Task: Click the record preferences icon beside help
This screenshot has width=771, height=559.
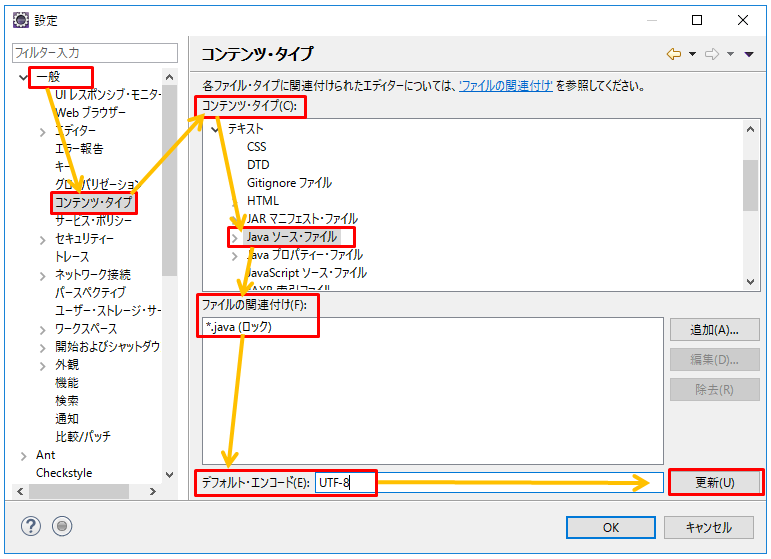Action: click(x=62, y=526)
